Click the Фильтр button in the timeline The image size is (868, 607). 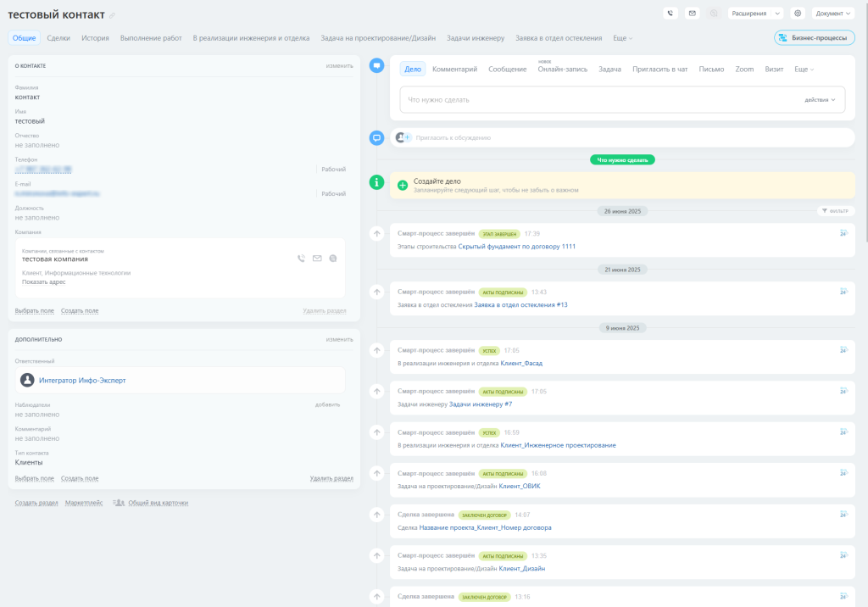[x=835, y=210]
